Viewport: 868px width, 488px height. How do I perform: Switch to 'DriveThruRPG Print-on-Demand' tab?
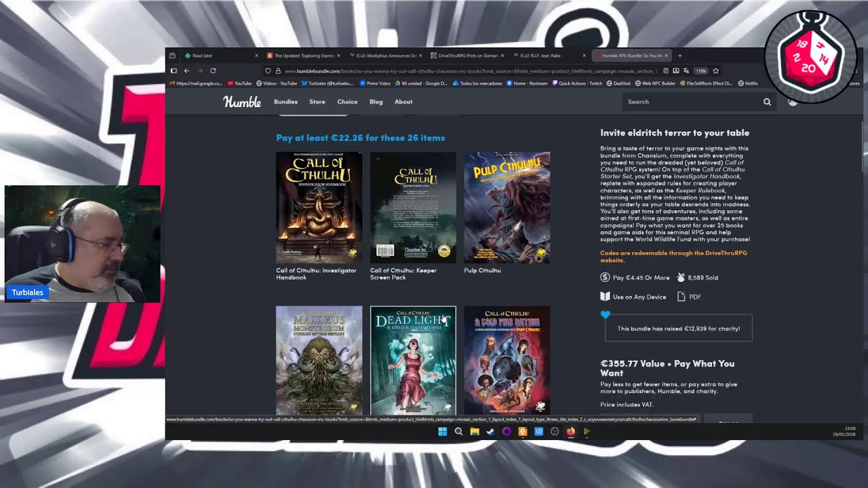468,56
